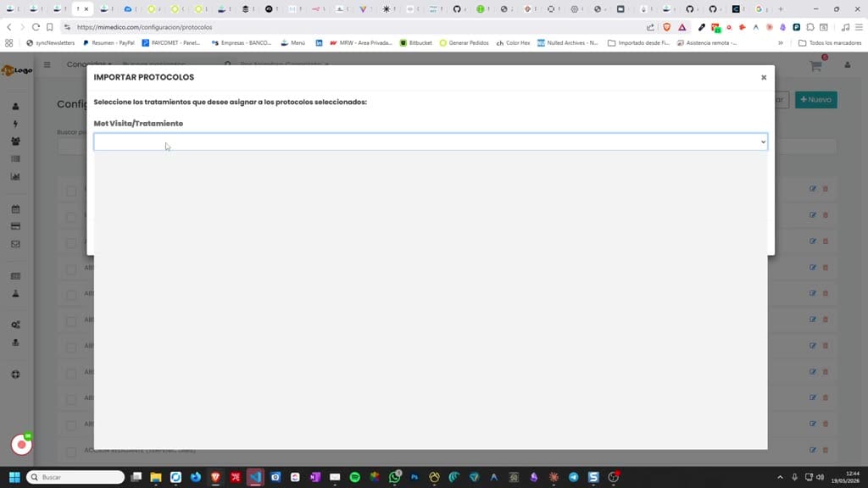Open a new browser tab
Screen dimensions: 868x488
pyautogui.click(x=781, y=8)
